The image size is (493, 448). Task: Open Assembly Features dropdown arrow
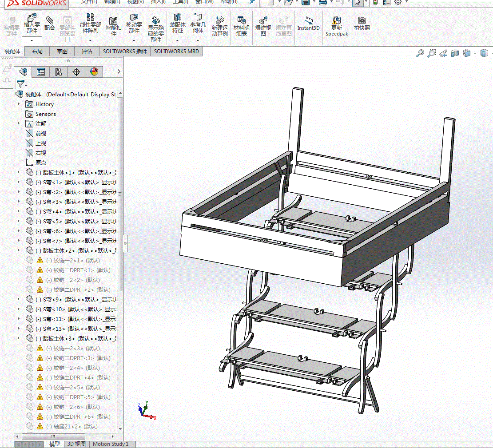(x=178, y=40)
